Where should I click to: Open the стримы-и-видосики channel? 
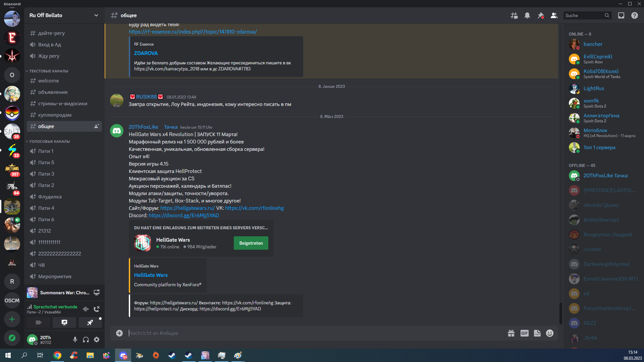point(64,104)
